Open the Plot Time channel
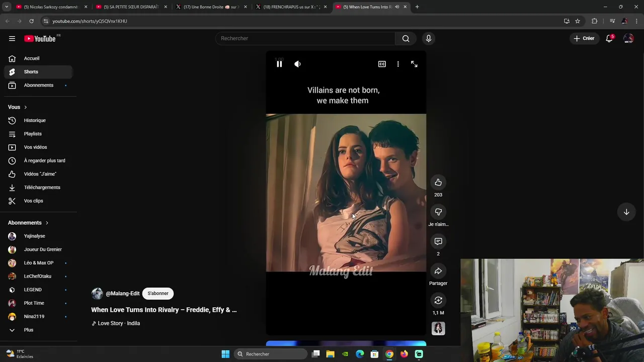Screen dimensions: 644x362 coord(38,303)
